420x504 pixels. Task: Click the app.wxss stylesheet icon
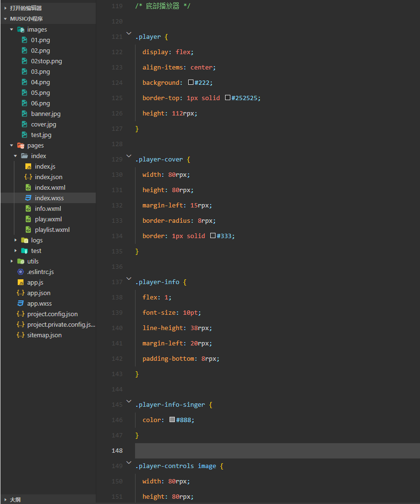coord(21,303)
